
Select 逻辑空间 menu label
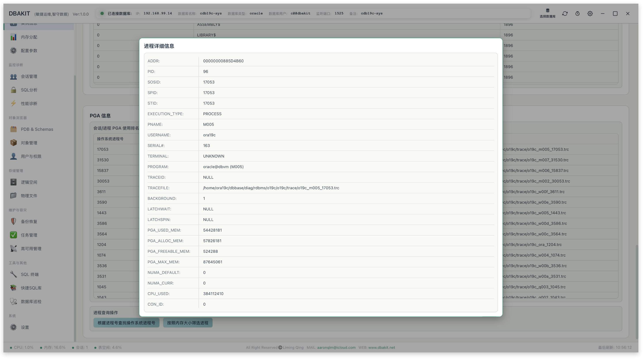29,182
